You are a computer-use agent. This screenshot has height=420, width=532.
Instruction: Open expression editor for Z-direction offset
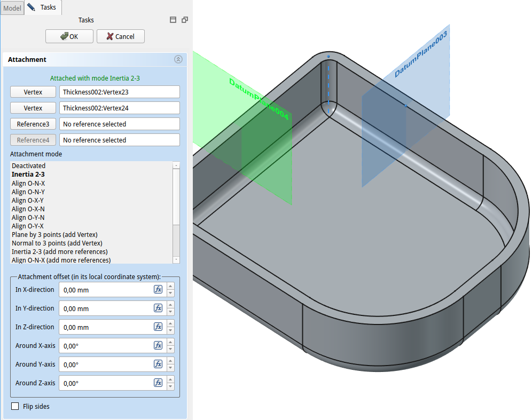click(x=158, y=327)
